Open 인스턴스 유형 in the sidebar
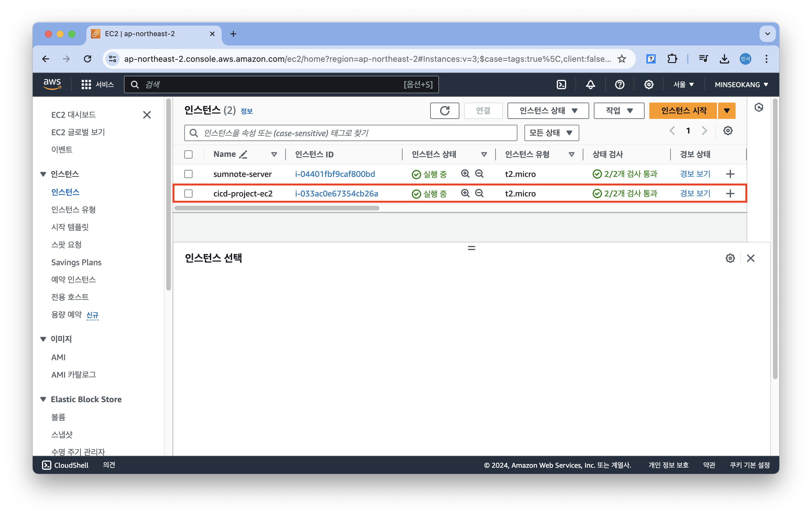 [x=73, y=210]
